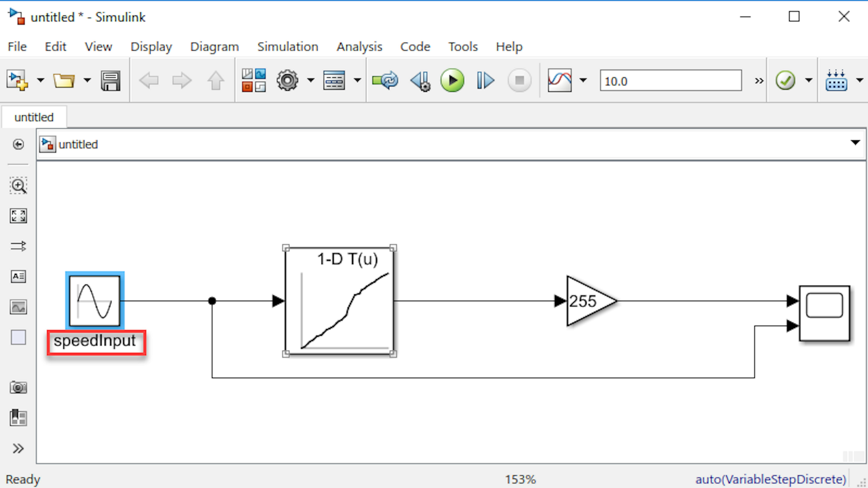This screenshot has width=868, height=488.
Task: Click the Fit to View icon
Action: 18,216
